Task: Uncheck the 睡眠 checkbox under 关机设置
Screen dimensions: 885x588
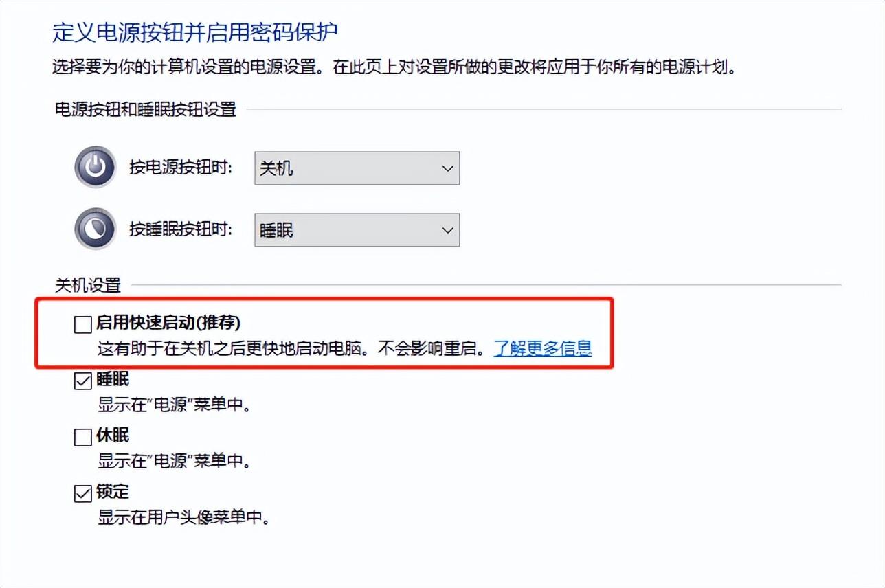Action: coord(83,381)
